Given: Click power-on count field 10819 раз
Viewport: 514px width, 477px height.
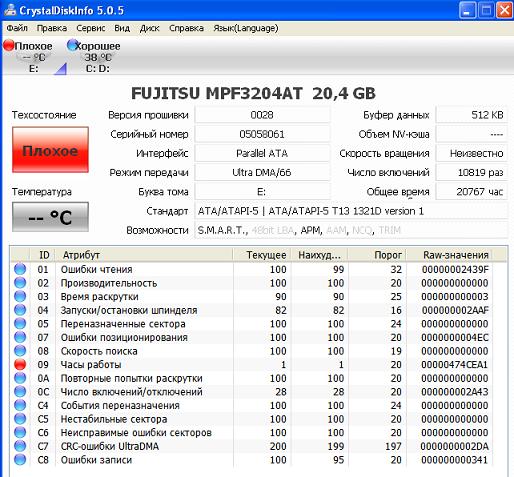Looking at the screenshot, I should [x=471, y=172].
